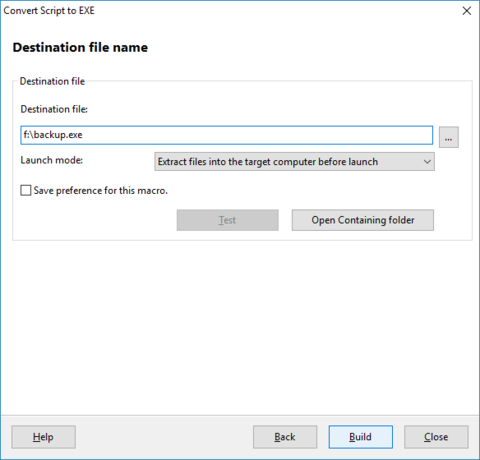The image size is (480, 460).
Task: Expand the Launch mode chevron arrow
Action: pyautogui.click(x=427, y=162)
